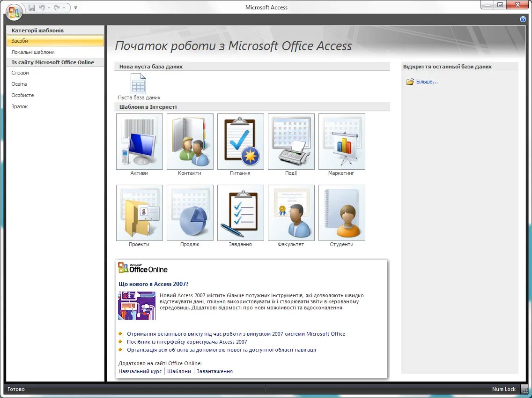This screenshot has width=532, height=398.
Task: Select the Події template
Action: (291, 145)
